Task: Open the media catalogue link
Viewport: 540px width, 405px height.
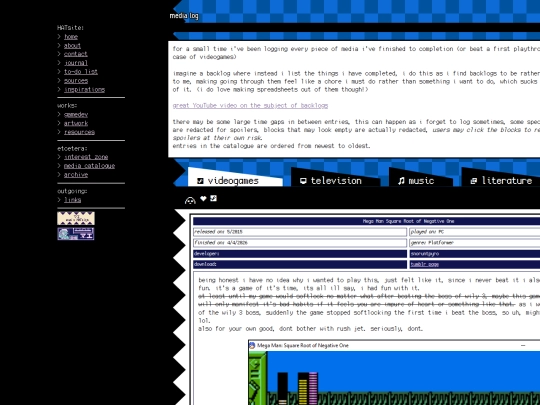Action: (90, 166)
